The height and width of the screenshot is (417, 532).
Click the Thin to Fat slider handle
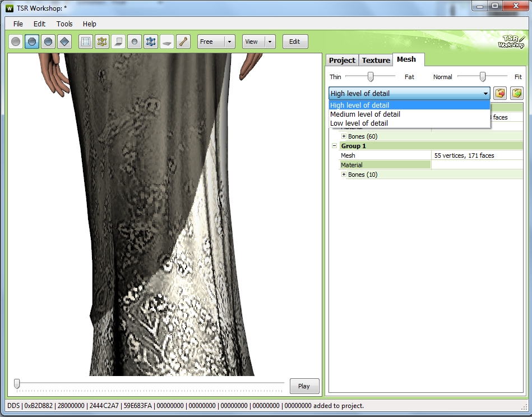coord(370,76)
